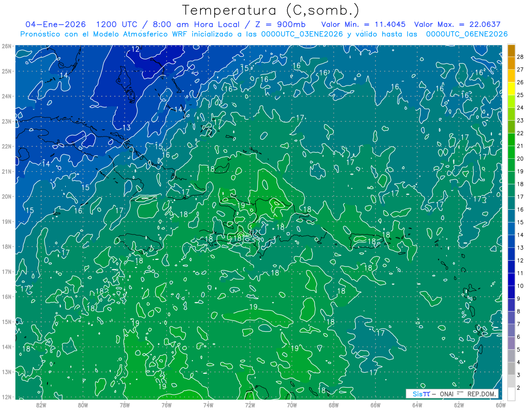
Task: Click the '24N' latitude axis label
Action: pyautogui.click(x=6, y=96)
